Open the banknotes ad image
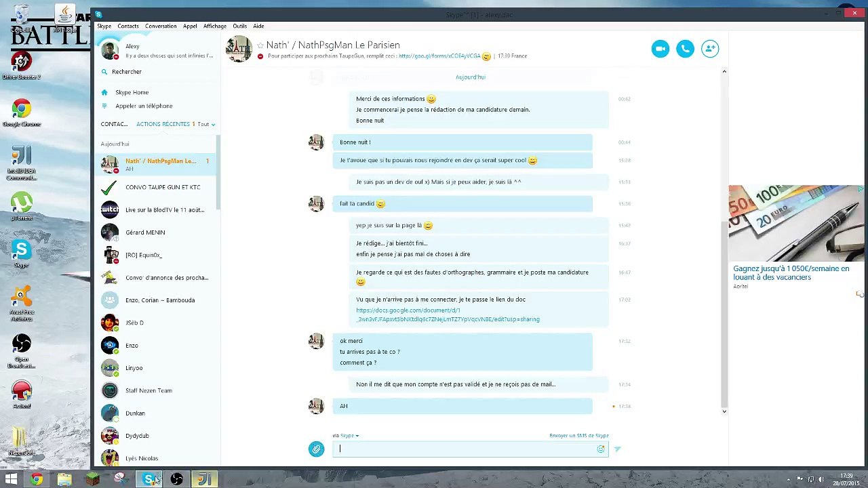 (796, 223)
